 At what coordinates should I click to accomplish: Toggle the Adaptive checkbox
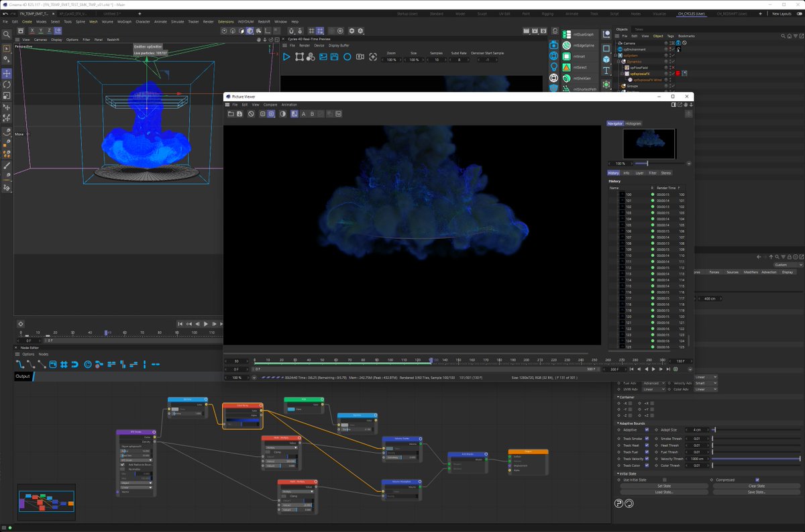pos(647,429)
